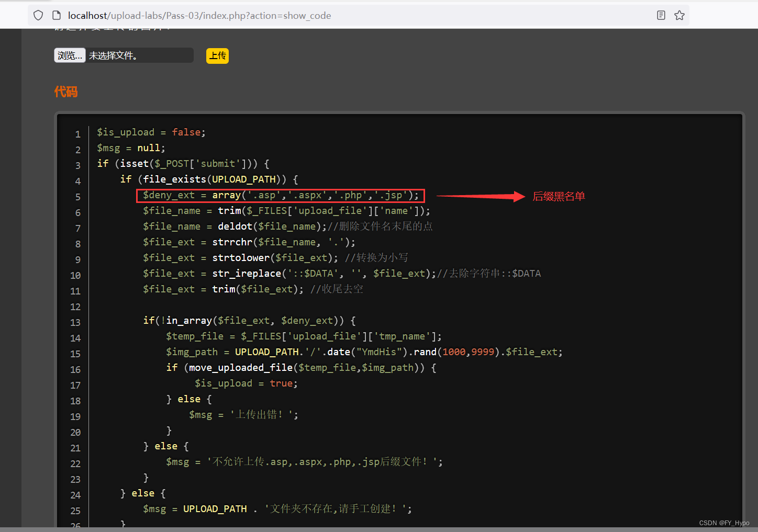
Task: Click the move_uploaded_file code line
Action: [302, 368]
